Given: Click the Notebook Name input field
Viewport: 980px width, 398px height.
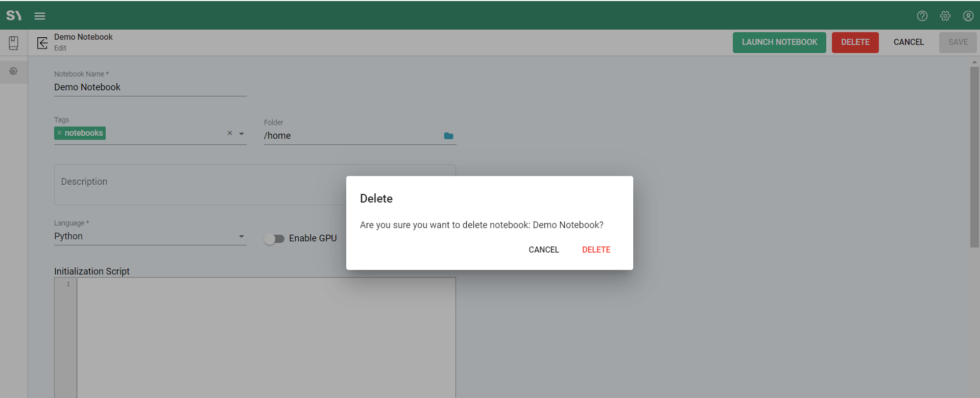Looking at the screenshot, I should pyautogui.click(x=150, y=87).
